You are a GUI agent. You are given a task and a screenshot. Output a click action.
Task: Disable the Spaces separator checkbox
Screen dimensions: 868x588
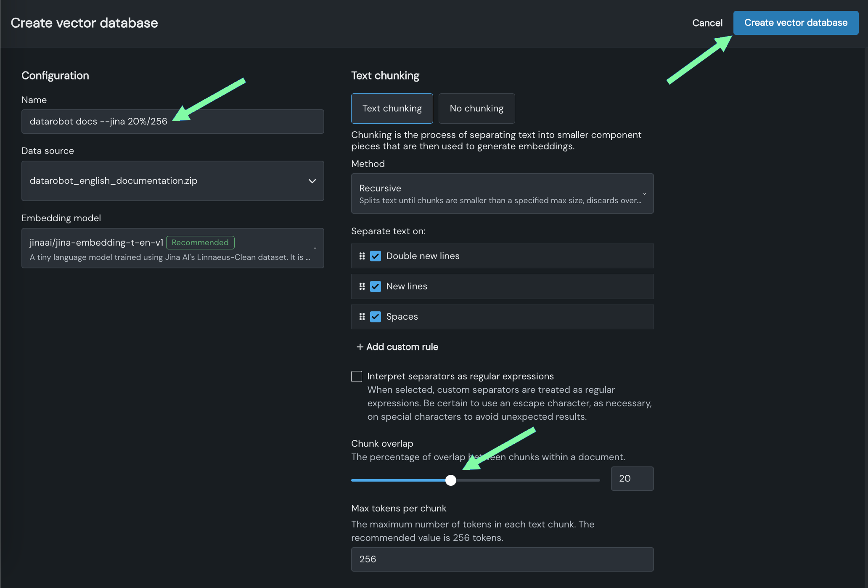pos(376,317)
